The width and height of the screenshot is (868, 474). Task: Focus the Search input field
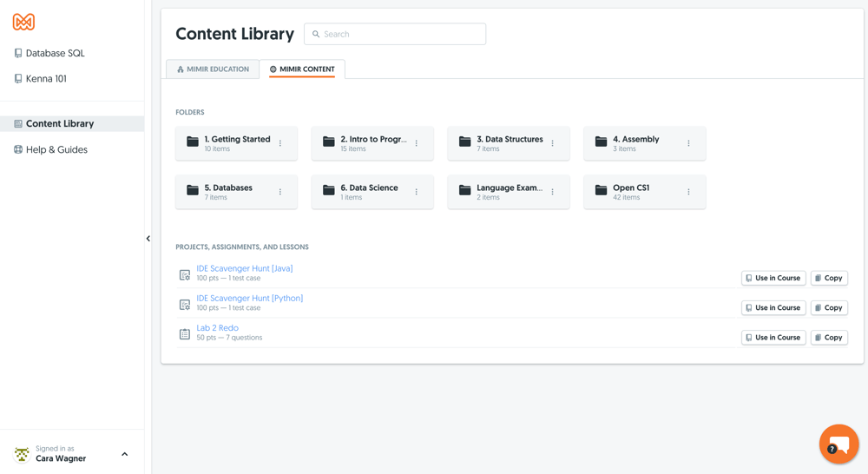[x=395, y=34]
